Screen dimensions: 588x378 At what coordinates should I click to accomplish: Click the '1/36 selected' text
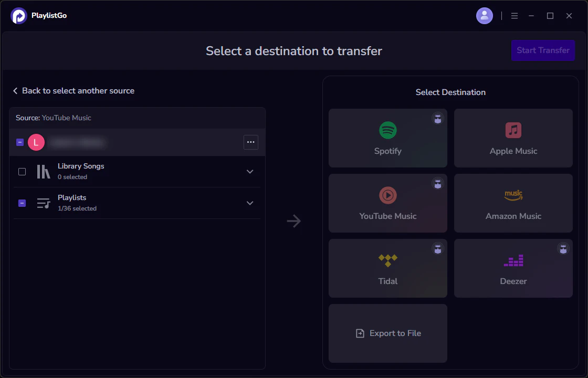77,208
